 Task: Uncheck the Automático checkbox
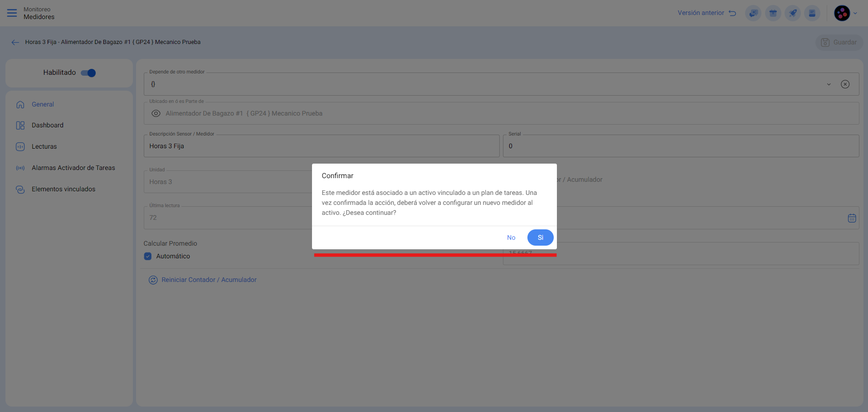pyautogui.click(x=148, y=256)
